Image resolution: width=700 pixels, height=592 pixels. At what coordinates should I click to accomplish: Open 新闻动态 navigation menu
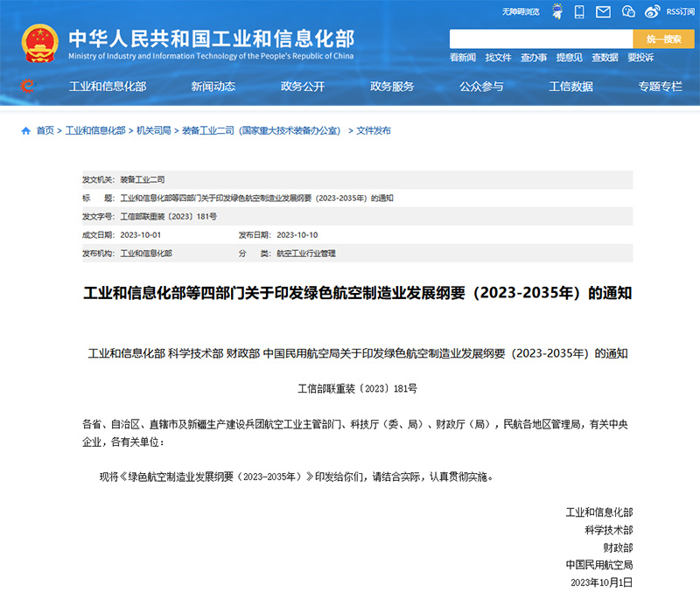coord(213,87)
